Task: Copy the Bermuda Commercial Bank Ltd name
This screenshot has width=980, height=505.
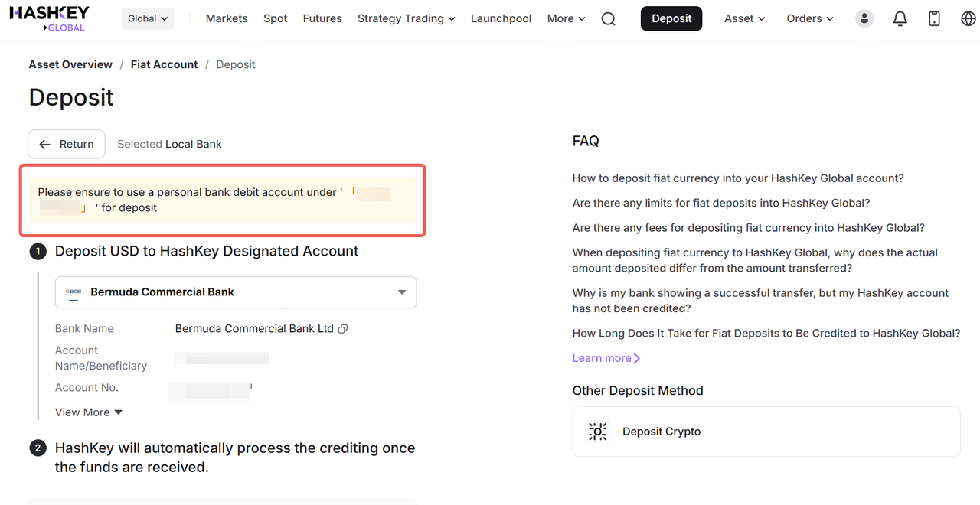Action: [343, 329]
